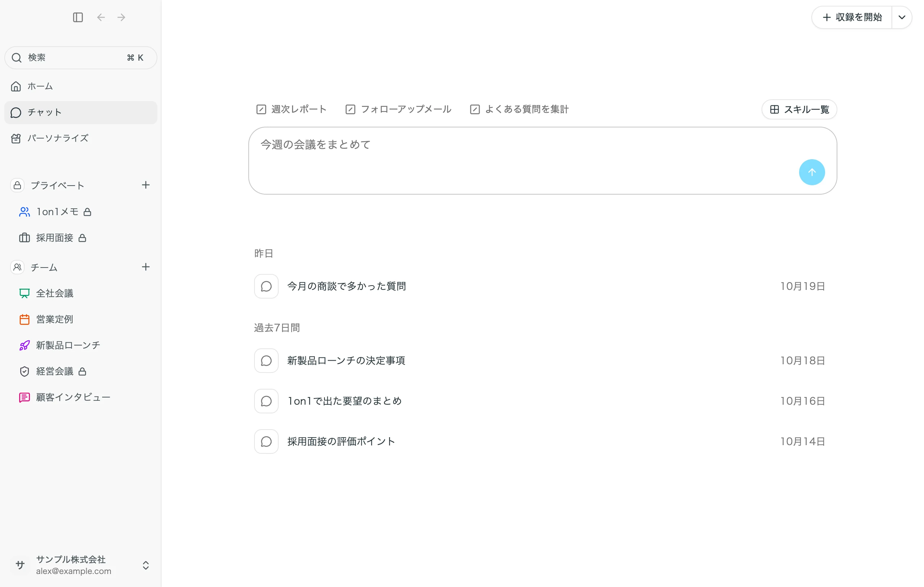Open the 全社会議 folder
924x587 pixels.
click(x=80, y=293)
